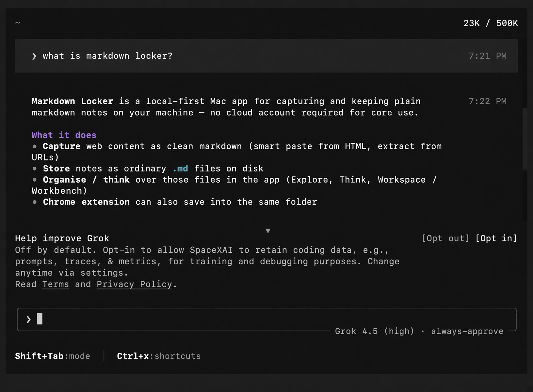Click the Opt out option

445,238
